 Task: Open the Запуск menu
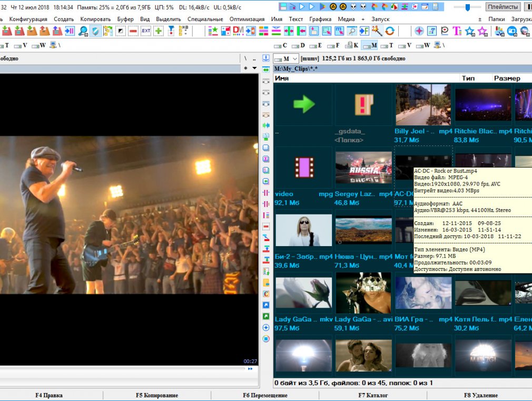click(x=380, y=19)
